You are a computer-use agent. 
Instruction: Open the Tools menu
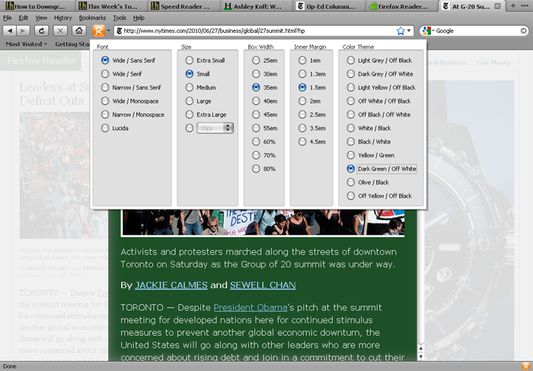(119, 18)
